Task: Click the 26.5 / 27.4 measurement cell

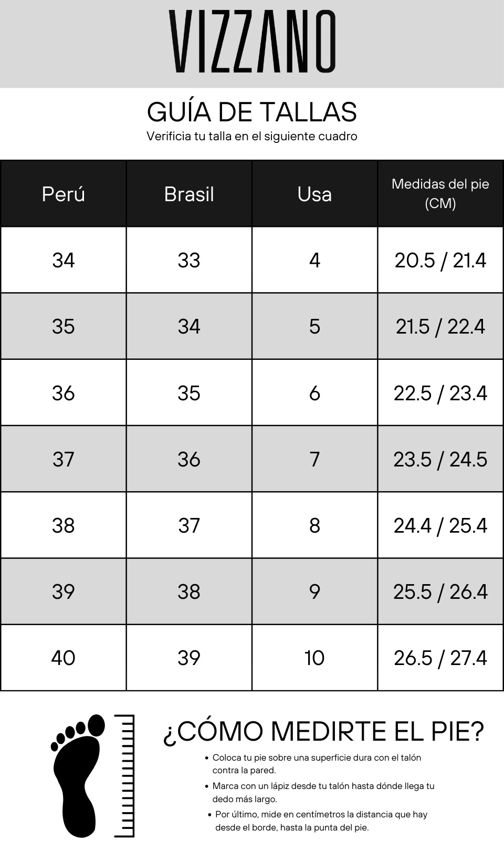Action: (x=440, y=658)
